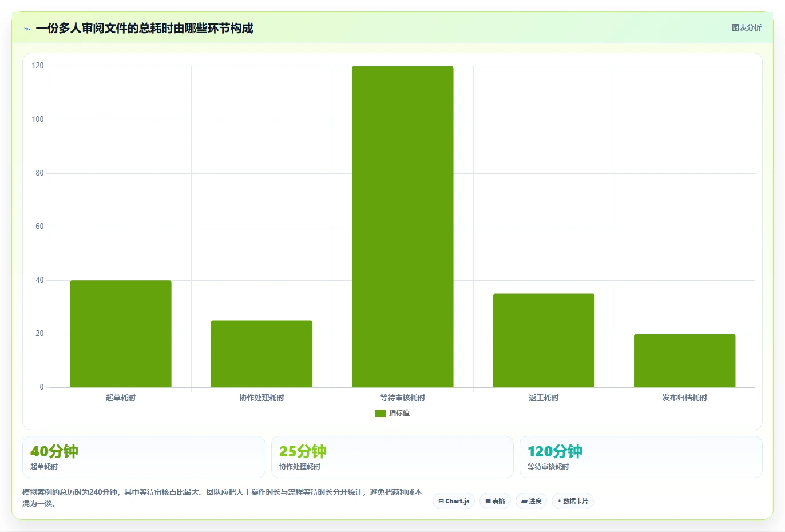
Task: Click the 起草耗时 axis label
Action: coord(121,398)
